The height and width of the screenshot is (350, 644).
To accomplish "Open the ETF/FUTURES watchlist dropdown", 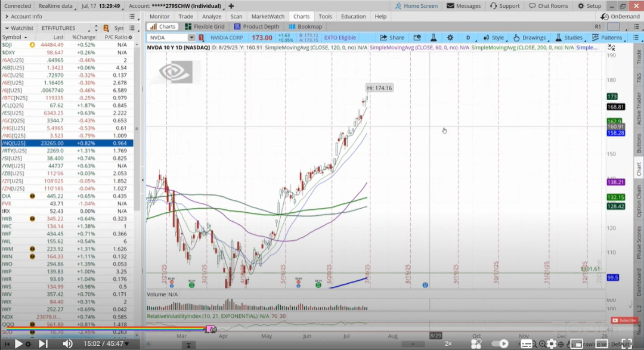I will [x=64, y=28].
